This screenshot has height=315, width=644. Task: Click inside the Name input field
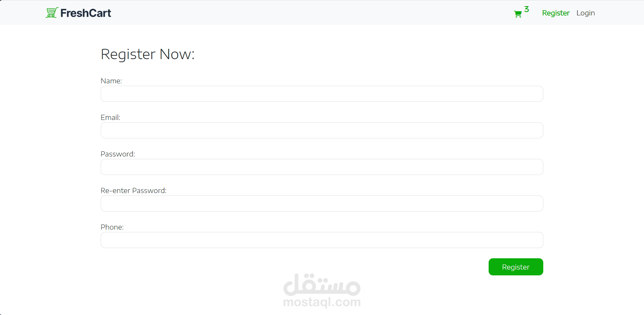[x=322, y=94]
